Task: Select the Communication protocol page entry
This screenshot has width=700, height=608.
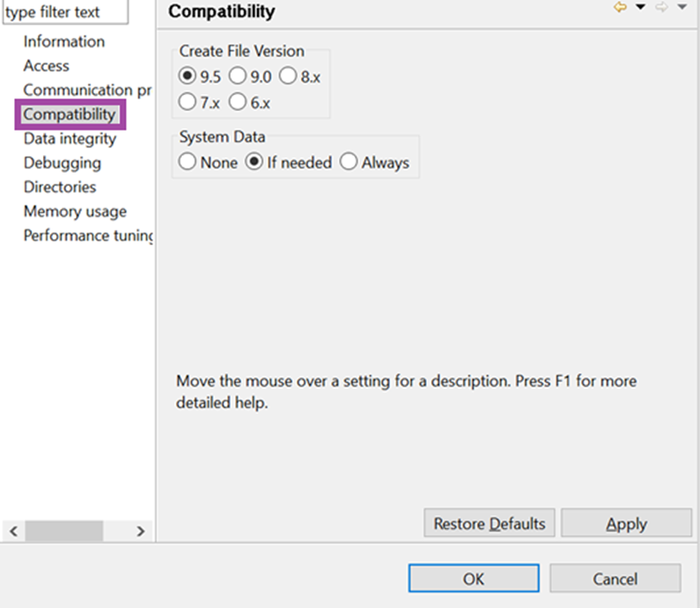Action: point(88,90)
